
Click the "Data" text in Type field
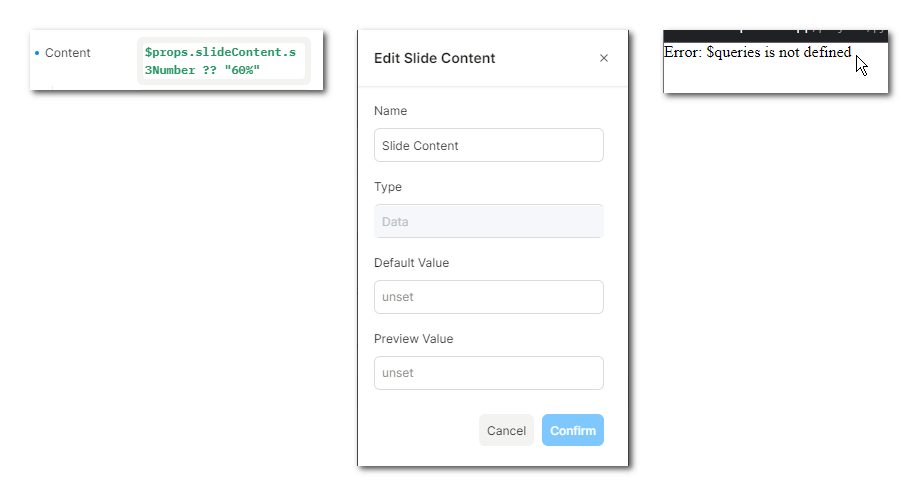(x=395, y=221)
